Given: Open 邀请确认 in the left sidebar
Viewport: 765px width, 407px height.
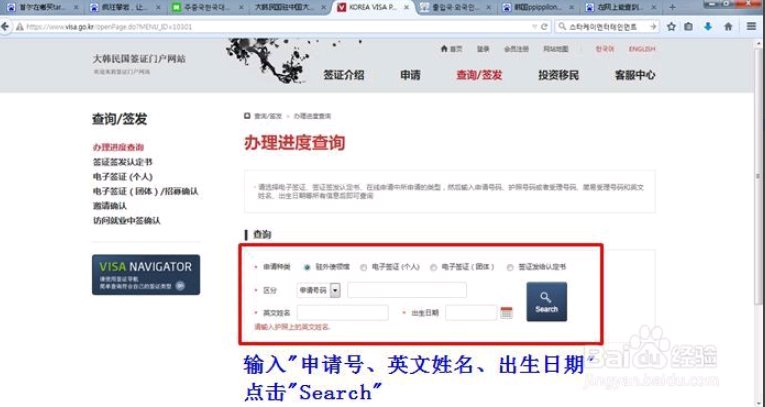Looking at the screenshot, I should pos(109,206).
